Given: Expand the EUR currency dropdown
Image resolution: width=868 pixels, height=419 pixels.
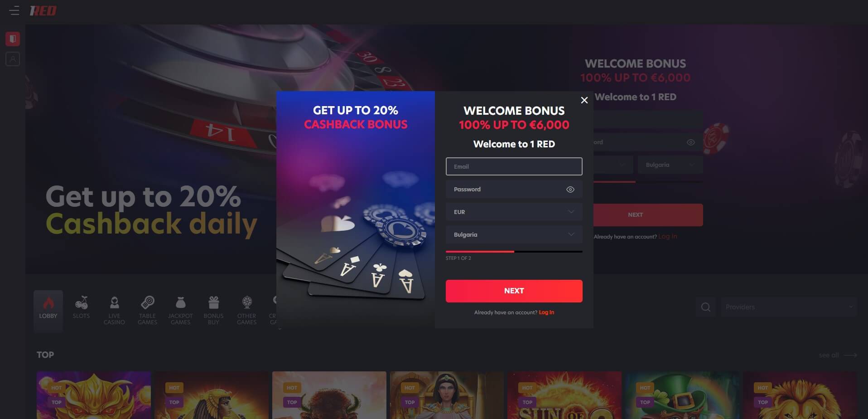Looking at the screenshot, I should (514, 212).
